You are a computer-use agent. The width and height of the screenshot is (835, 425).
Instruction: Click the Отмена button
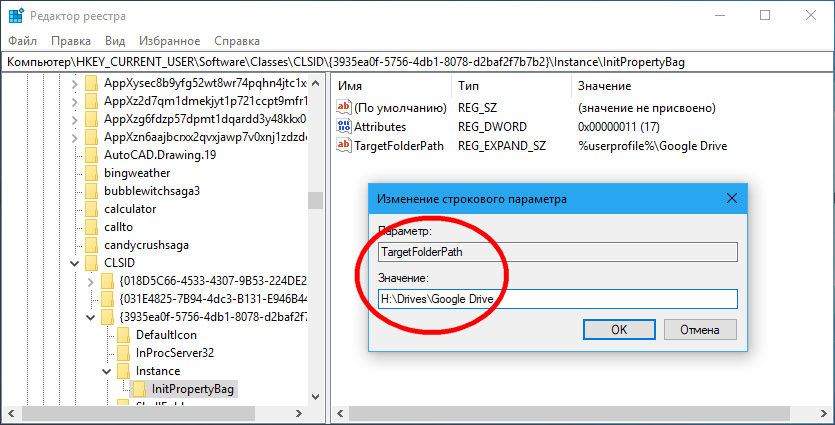click(699, 329)
